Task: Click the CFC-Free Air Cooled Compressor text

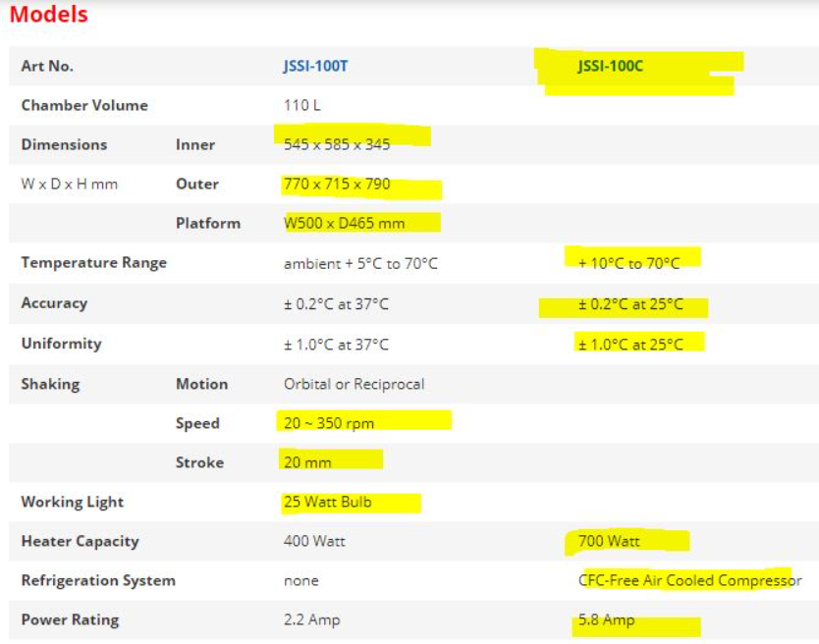Action: pos(689,580)
